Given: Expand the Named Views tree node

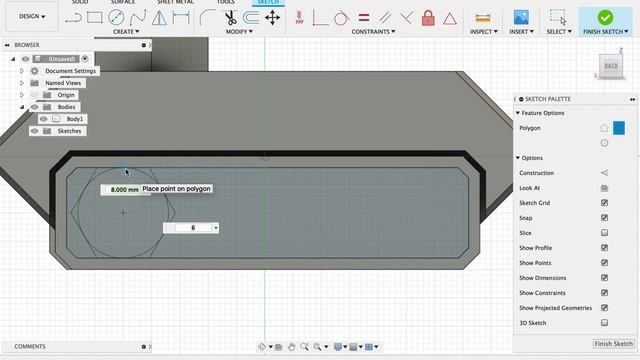Looking at the screenshot, I should (x=22, y=83).
